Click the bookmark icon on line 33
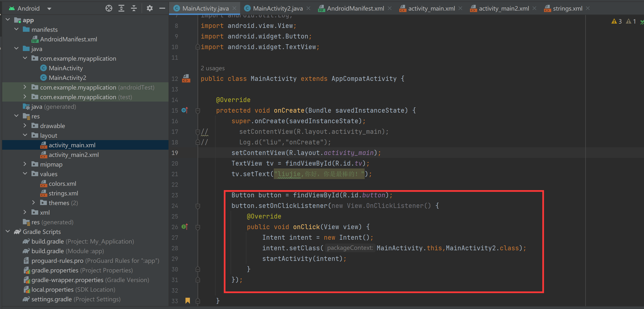644x309 pixels. point(188,301)
